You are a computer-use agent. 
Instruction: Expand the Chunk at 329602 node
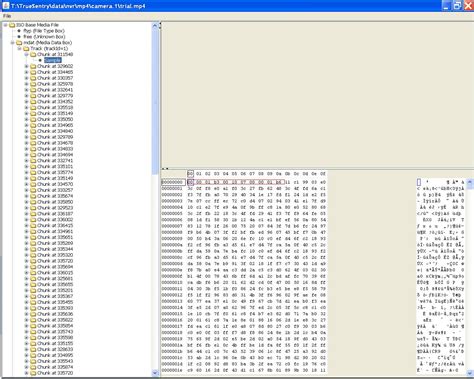[26, 66]
